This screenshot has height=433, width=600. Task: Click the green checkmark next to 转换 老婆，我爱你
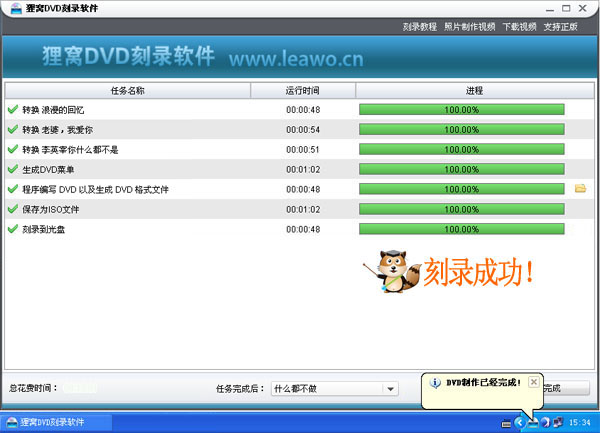pyautogui.click(x=13, y=129)
